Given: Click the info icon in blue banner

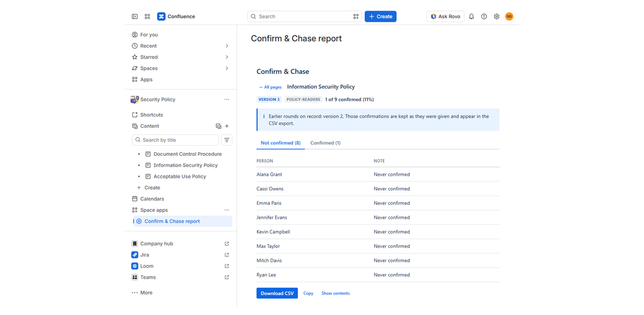Looking at the screenshot, I should click(x=263, y=117).
